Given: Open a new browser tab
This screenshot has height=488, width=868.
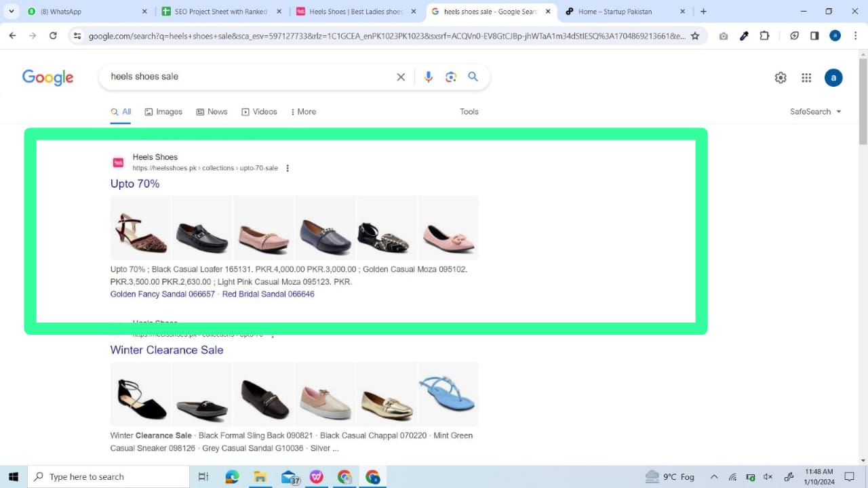Looking at the screenshot, I should (x=703, y=12).
